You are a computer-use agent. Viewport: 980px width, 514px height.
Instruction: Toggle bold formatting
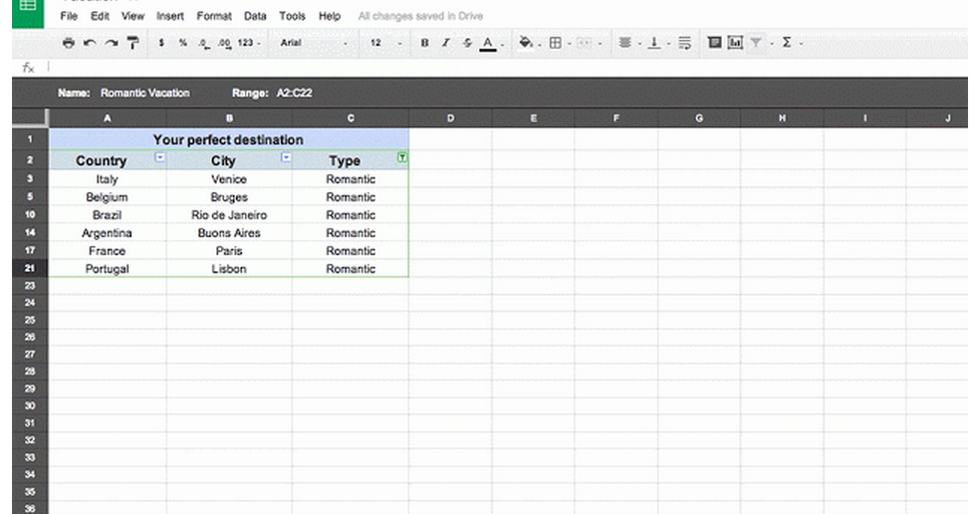click(x=425, y=43)
